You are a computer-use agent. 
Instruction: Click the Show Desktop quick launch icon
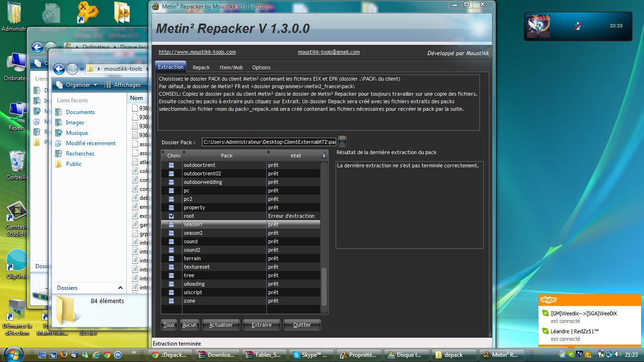[42, 354]
